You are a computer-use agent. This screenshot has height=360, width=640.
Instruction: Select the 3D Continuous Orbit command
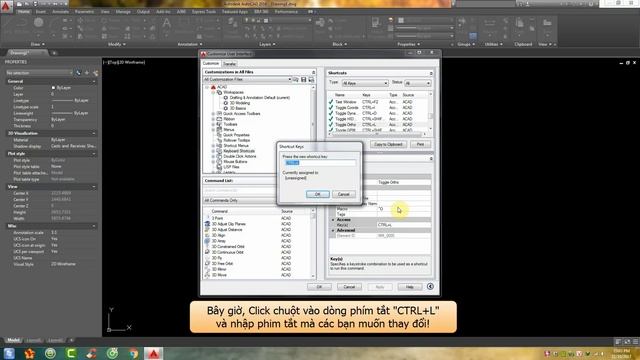pyautogui.click(x=228, y=252)
